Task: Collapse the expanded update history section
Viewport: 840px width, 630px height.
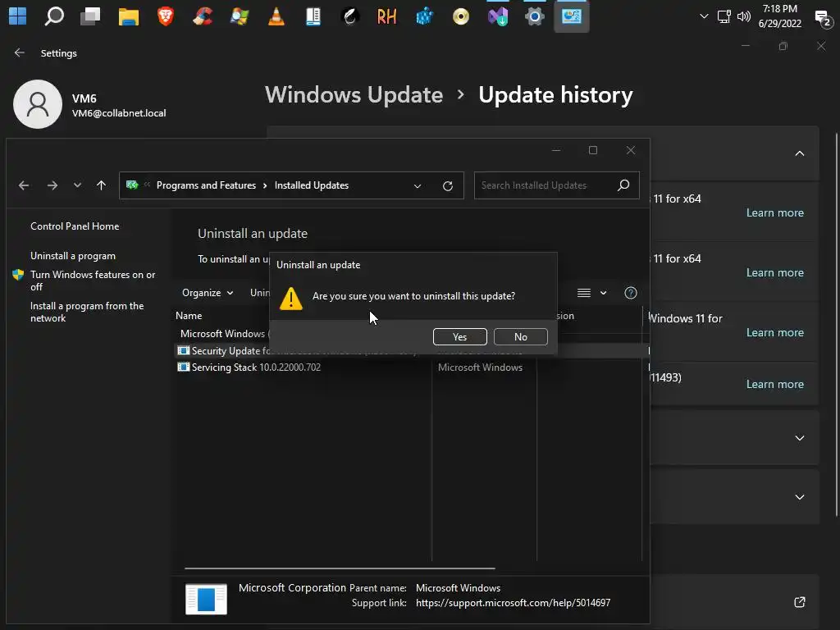Action: coord(799,153)
